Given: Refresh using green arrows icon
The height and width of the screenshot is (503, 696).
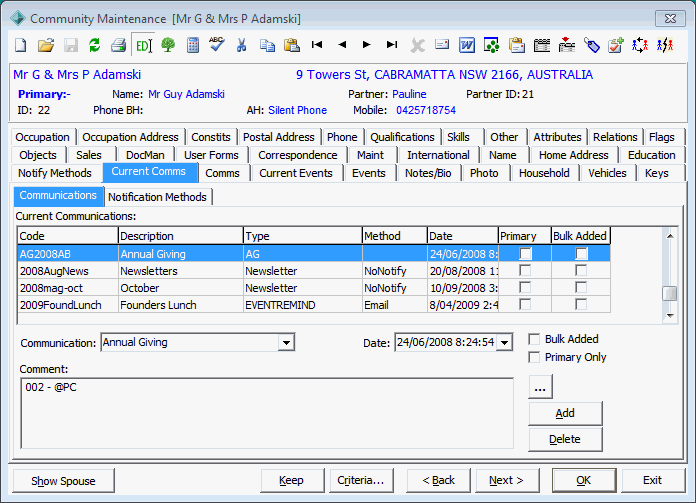Looking at the screenshot, I should [x=95, y=45].
